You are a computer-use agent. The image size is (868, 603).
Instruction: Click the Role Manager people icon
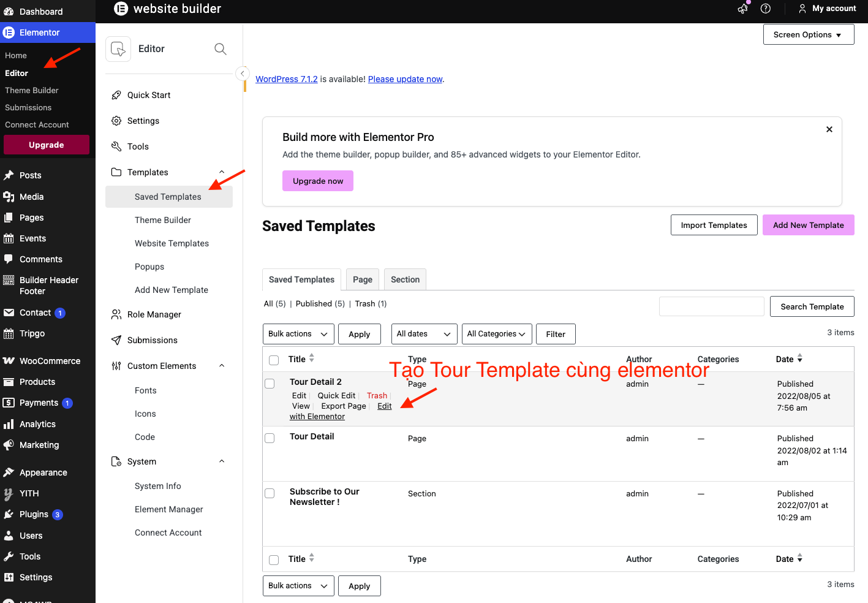tap(116, 314)
